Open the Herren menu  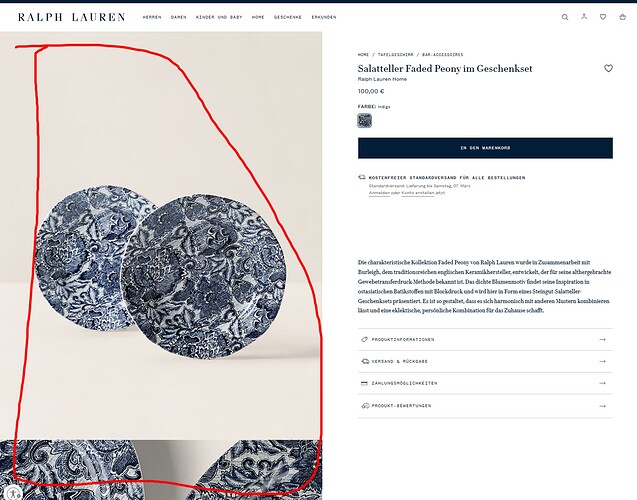(152, 17)
